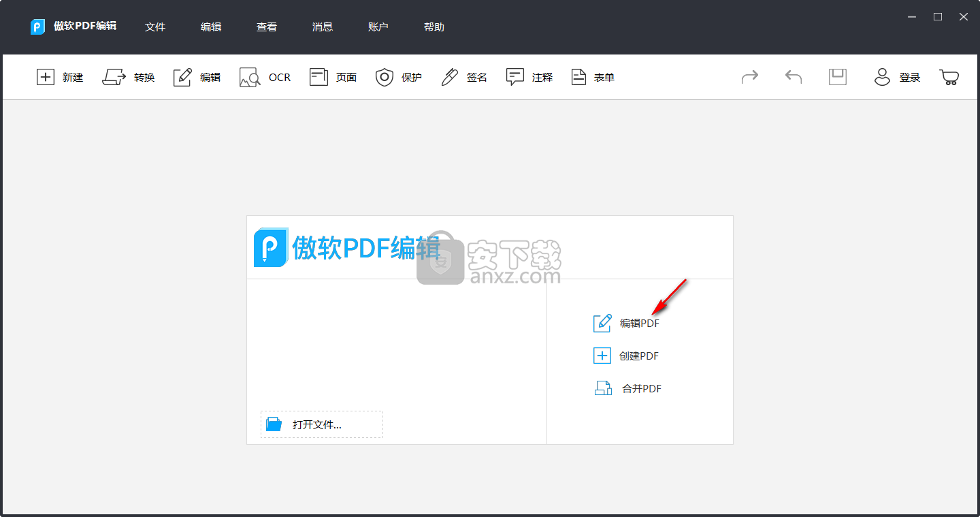The height and width of the screenshot is (517, 980).
Task: Open the 账户 menu
Action: click(378, 27)
